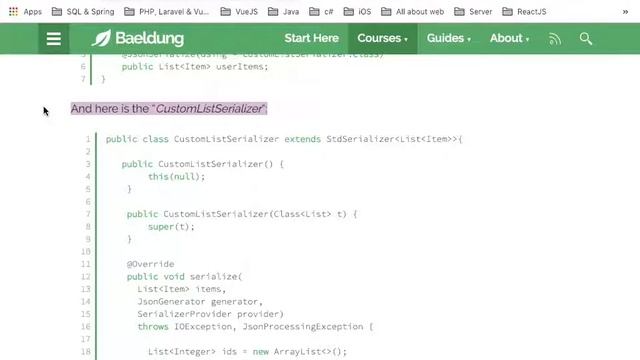This screenshot has height=360, width=640.
Task: Click 'JsonGenerator generator,' parameter line
Action: pos(200,302)
